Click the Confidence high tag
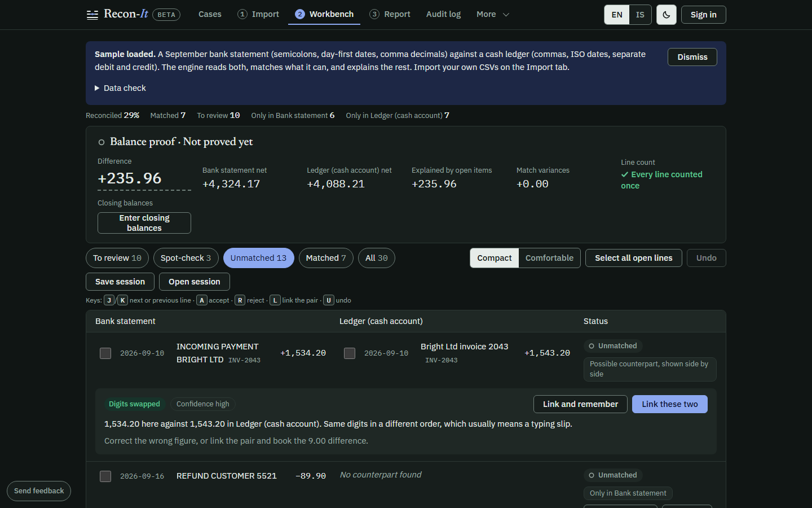 pyautogui.click(x=203, y=404)
